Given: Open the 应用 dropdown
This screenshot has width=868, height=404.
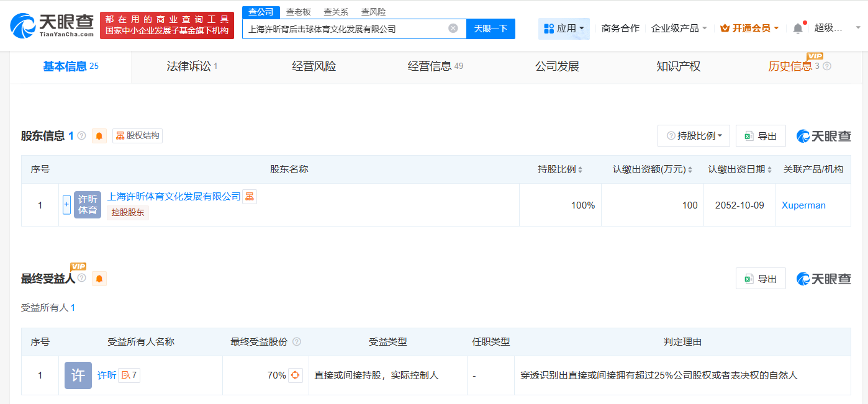Looking at the screenshot, I should 563,28.
